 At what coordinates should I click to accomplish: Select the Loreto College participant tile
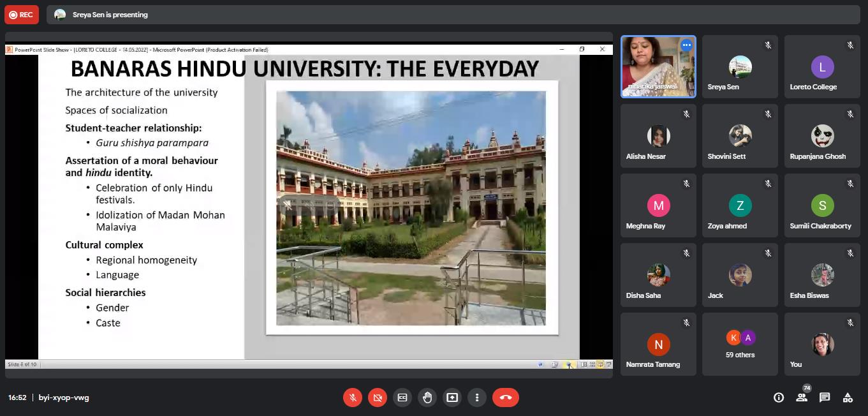click(822, 67)
